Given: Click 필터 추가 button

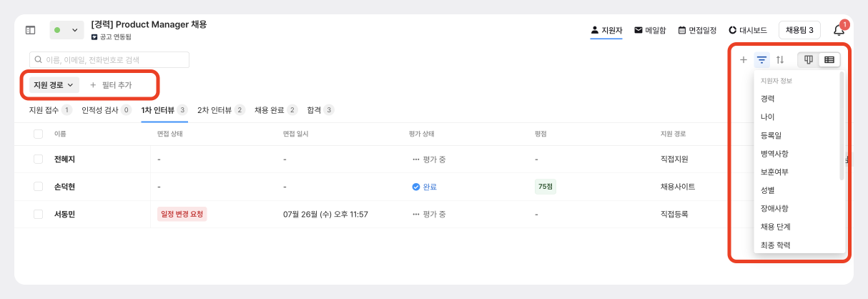Looking at the screenshot, I should (x=111, y=85).
